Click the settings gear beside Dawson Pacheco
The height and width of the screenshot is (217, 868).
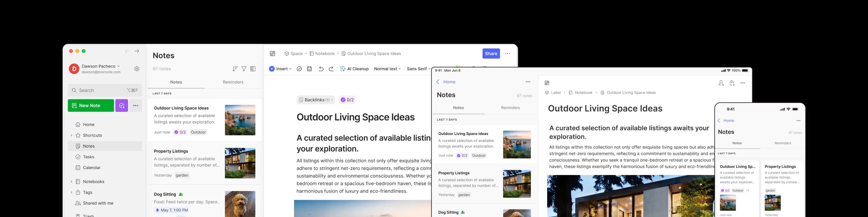[137, 69]
